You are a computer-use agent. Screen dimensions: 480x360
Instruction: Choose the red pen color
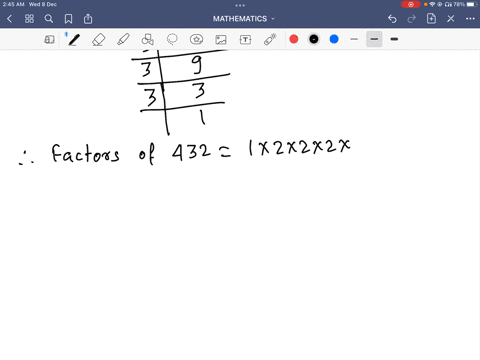(294, 39)
